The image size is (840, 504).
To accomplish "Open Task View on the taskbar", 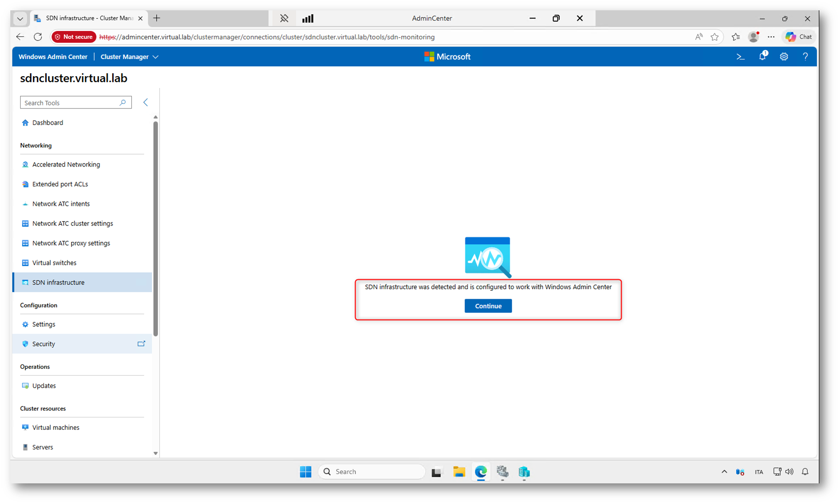I will [x=436, y=472].
